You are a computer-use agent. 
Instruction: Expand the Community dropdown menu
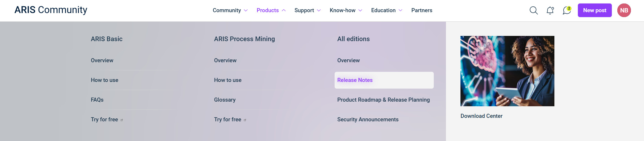230,10
